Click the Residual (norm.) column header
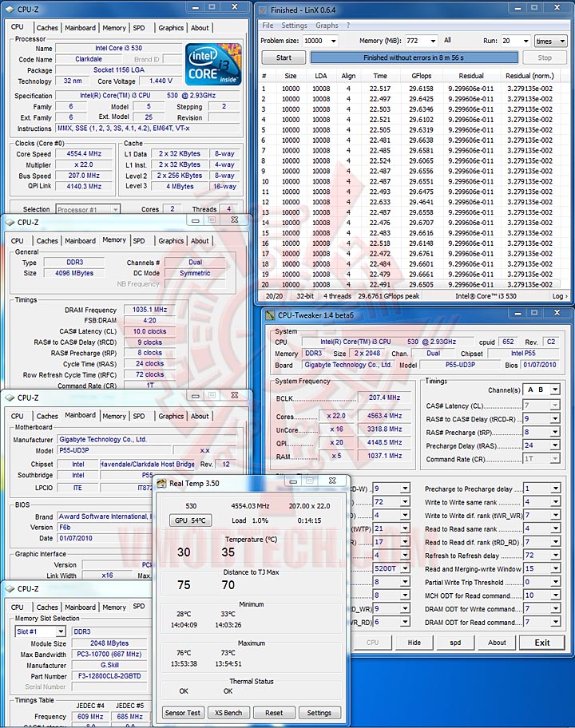This screenshot has width=575, height=728. click(x=529, y=76)
